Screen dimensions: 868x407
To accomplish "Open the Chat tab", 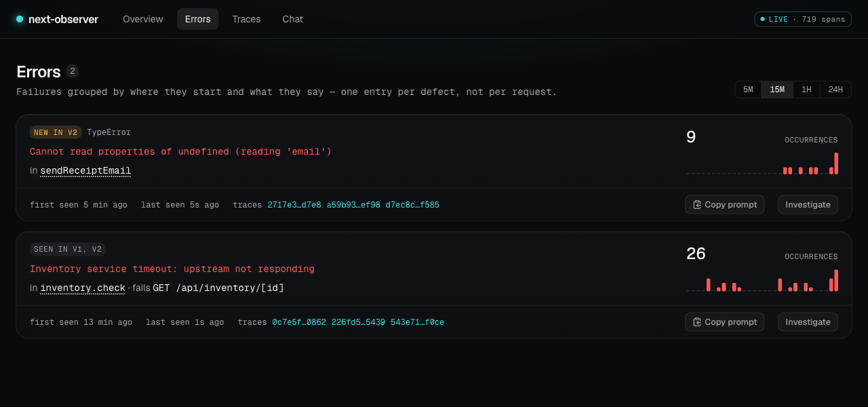I will coord(293,19).
